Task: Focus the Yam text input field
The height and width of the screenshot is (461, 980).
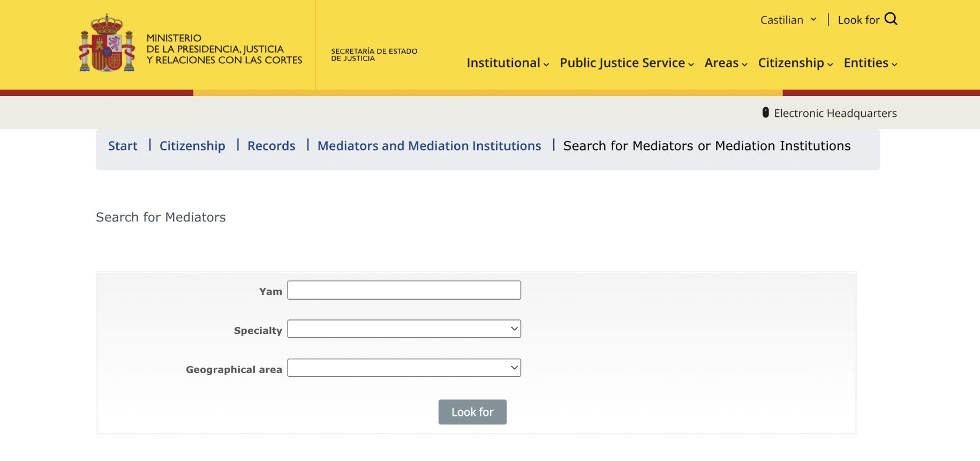Action: [404, 291]
